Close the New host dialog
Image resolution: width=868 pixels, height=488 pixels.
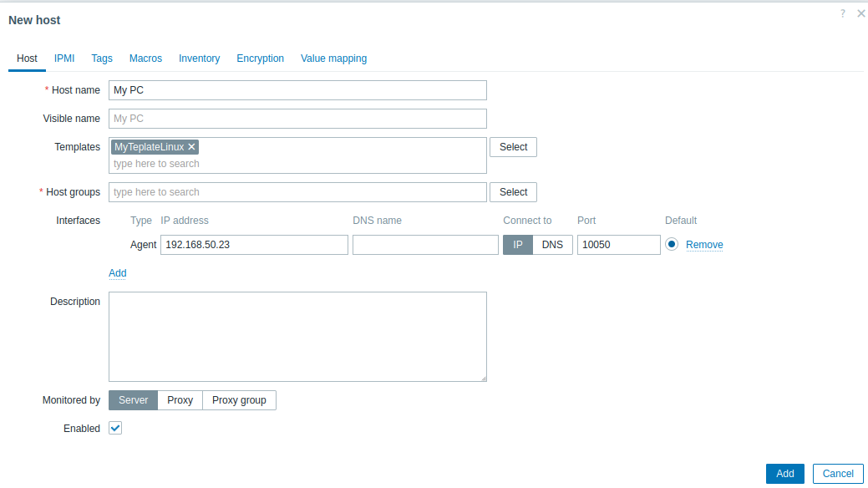pyautogui.click(x=860, y=13)
